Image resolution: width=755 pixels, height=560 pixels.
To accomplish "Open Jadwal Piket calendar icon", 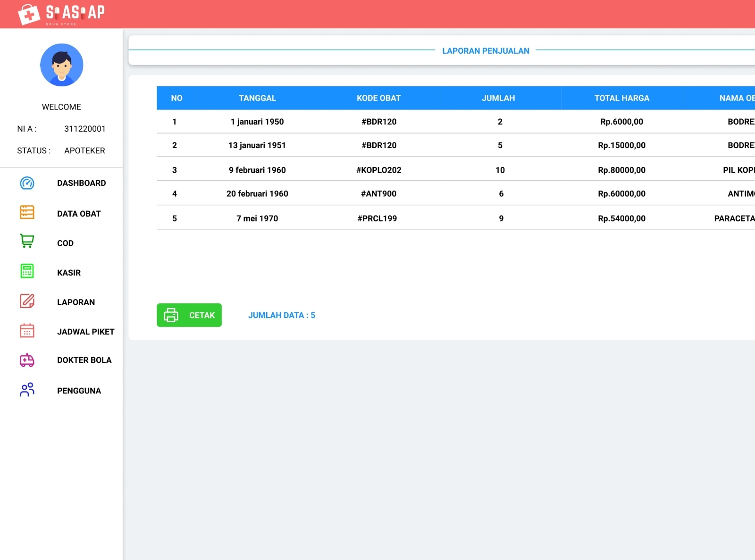I will click(x=27, y=331).
